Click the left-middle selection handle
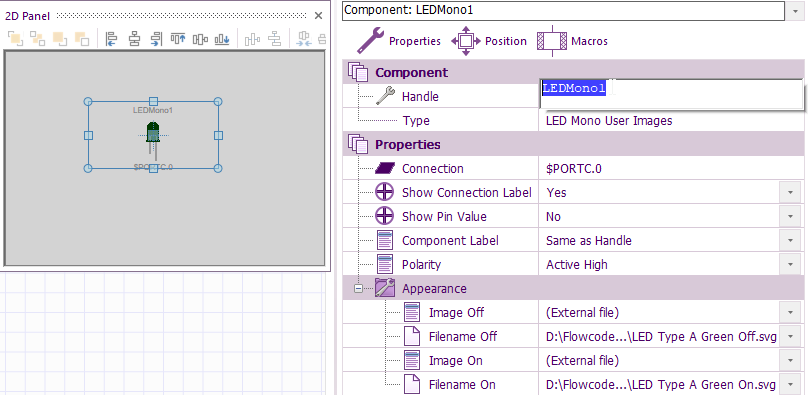 88,135
